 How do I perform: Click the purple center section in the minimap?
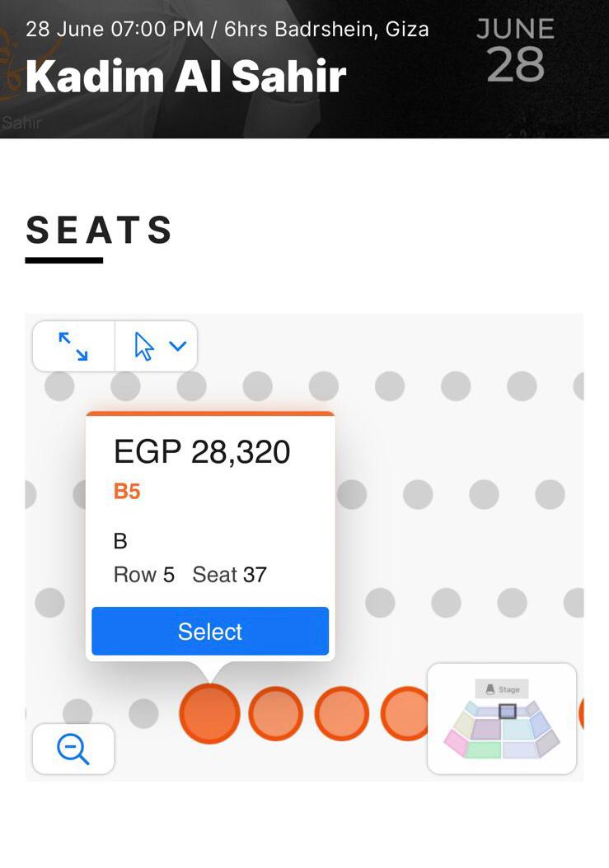(486, 728)
